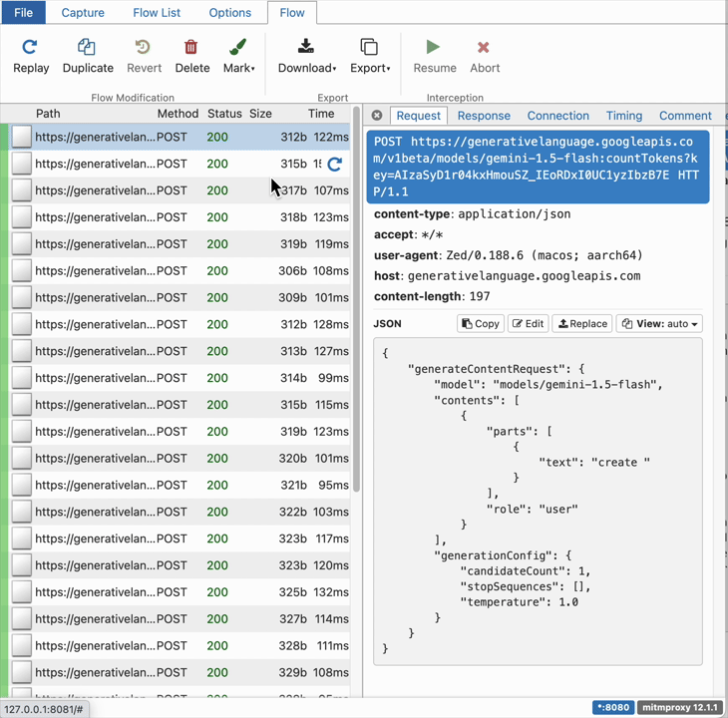Delete the selected flow
This screenshot has height=718, width=728.
click(191, 56)
